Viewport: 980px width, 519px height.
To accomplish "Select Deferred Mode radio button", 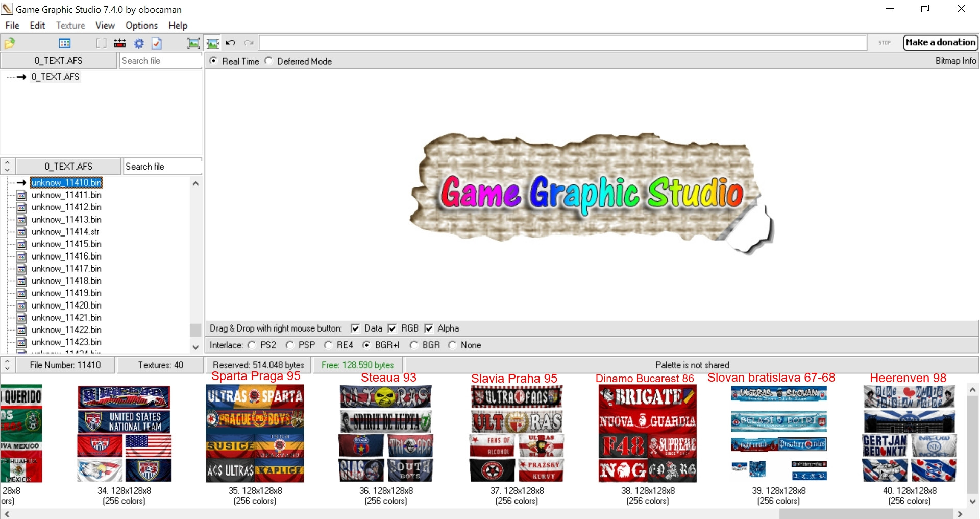I will point(268,61).
